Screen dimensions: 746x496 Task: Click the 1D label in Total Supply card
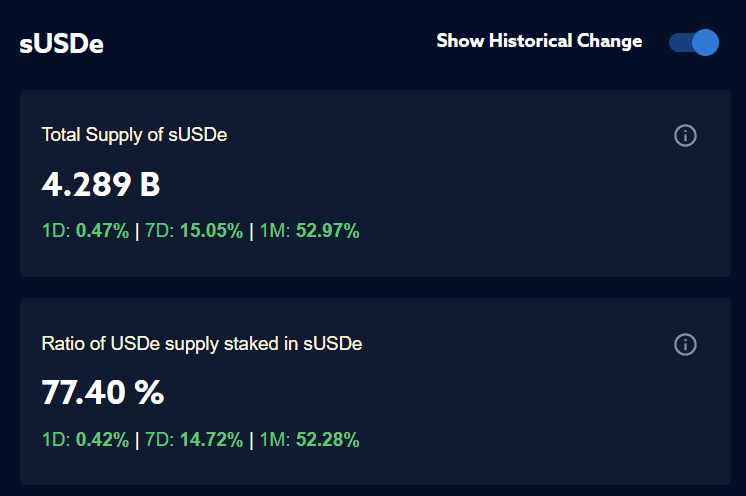55,231
